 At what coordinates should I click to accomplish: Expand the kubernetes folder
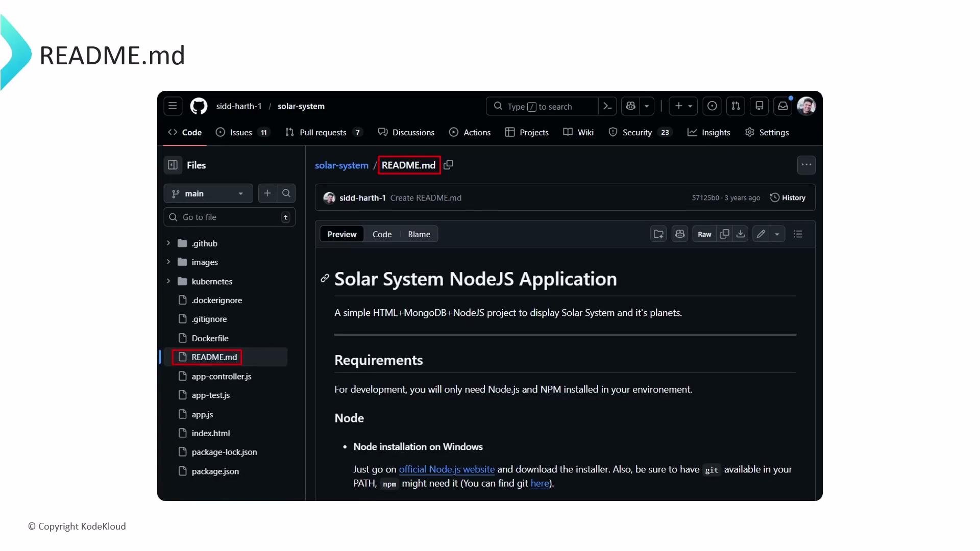click(x=168, y=281)
